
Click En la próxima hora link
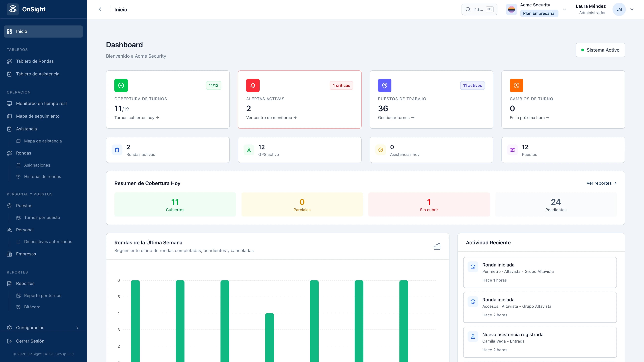(529, 118)
